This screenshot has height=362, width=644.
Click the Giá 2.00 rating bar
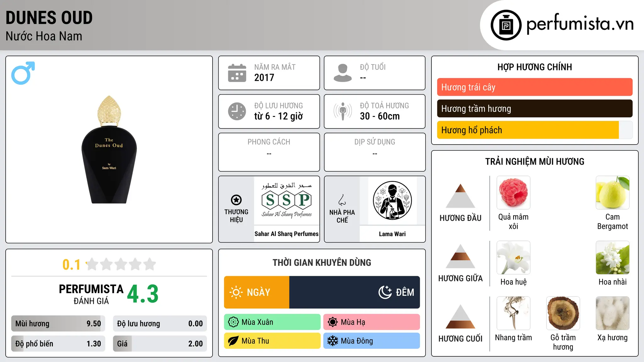[160, 344]
